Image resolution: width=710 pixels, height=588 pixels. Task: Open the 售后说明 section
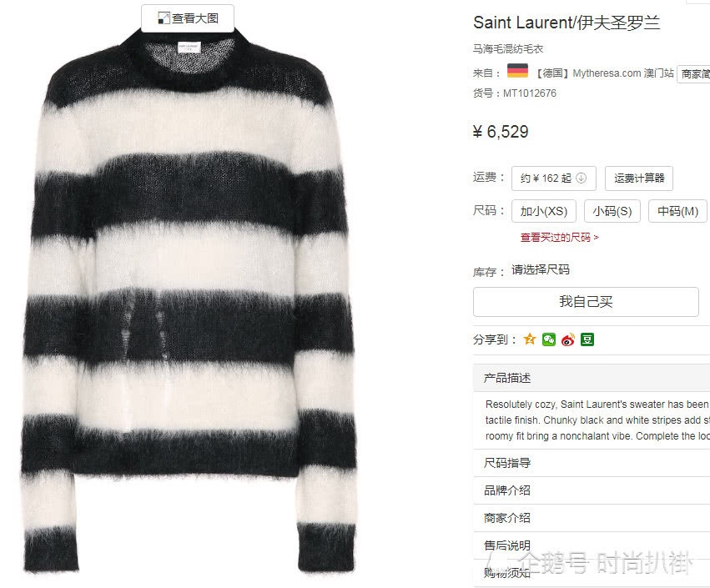[592, 545]
